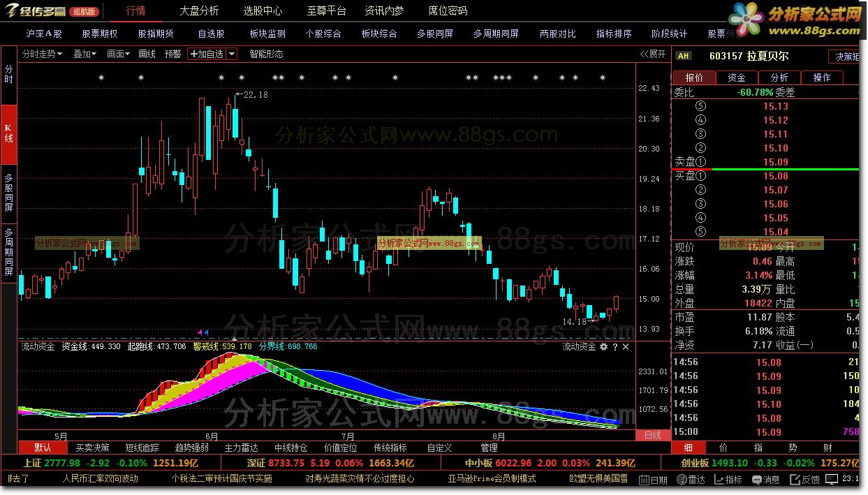Screen dimensions: 868x495
Task: Select 多周期同屏 in the top submenu
Action: pos(496,34)
